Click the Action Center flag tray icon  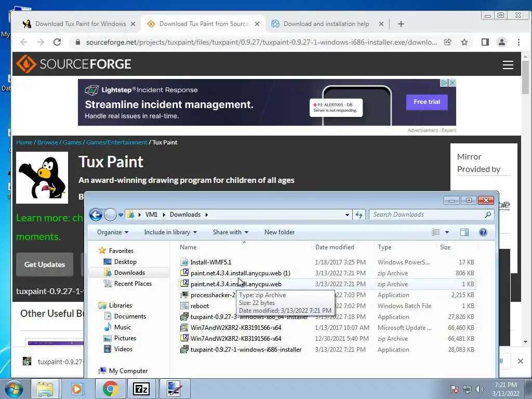click(x=454, y=389)
